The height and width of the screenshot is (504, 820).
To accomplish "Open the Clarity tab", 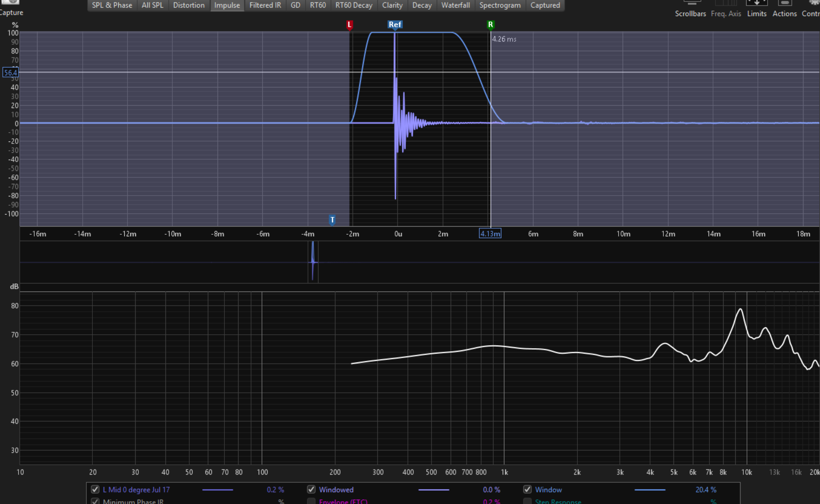I will 392,5.
